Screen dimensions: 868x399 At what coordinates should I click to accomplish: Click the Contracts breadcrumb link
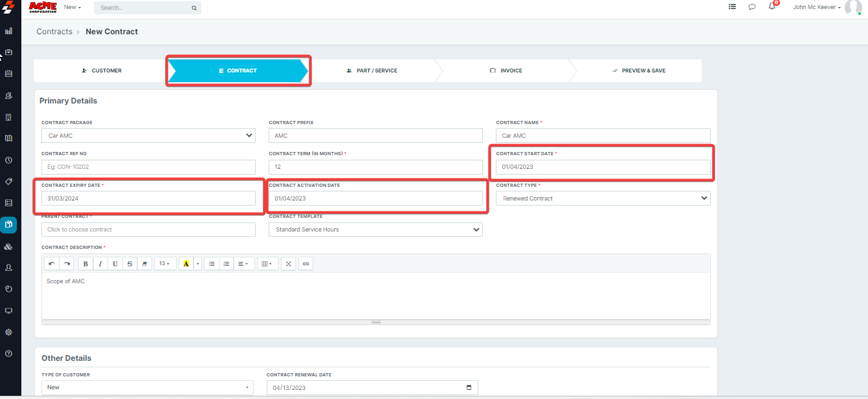(x=54, y=32)
